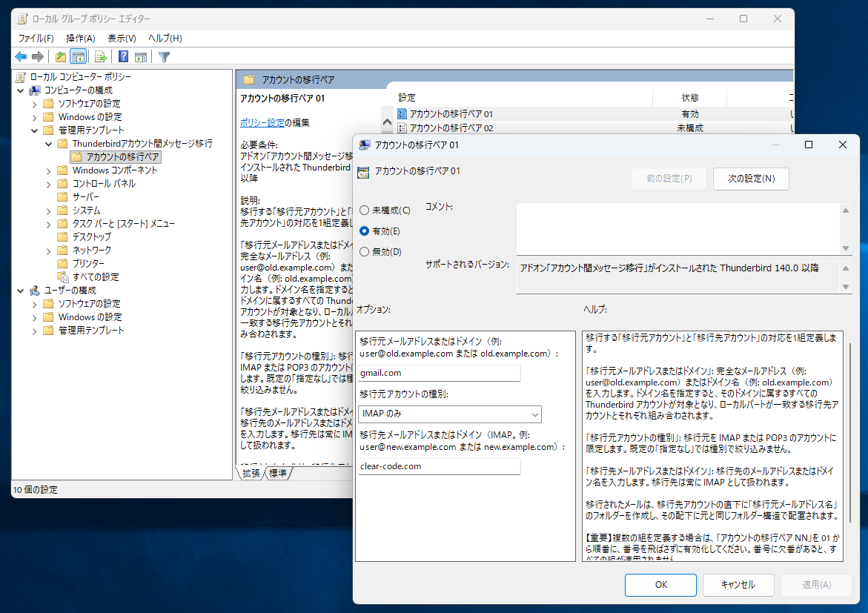Open the ファイル(F) menu
This screenshot has width=868, height=613.
tap(36, 39)
